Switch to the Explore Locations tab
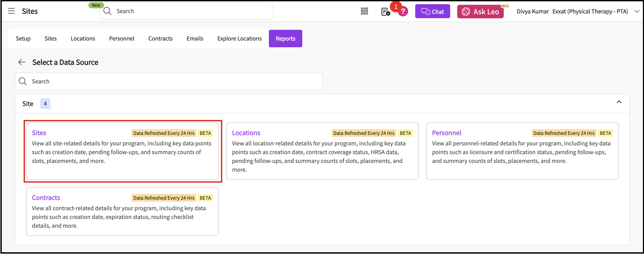This screenshot has width=644, height=254. click(239, 39)
